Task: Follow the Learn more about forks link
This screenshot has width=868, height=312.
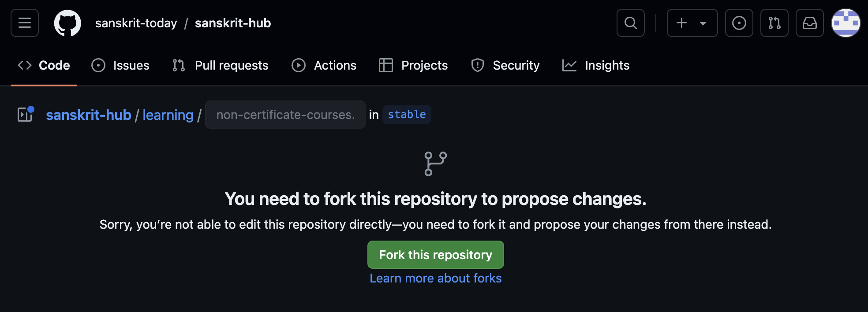Action: 435,279
